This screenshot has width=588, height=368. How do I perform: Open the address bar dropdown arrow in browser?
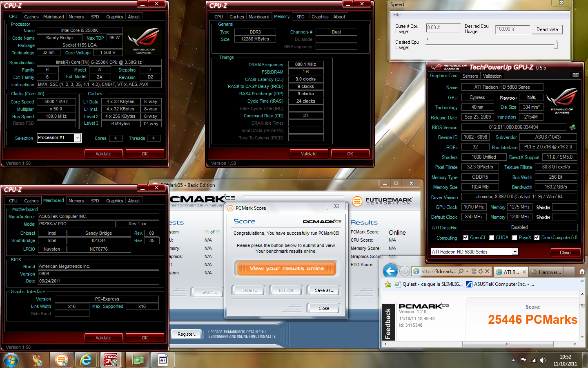click(x=467, y=271)
